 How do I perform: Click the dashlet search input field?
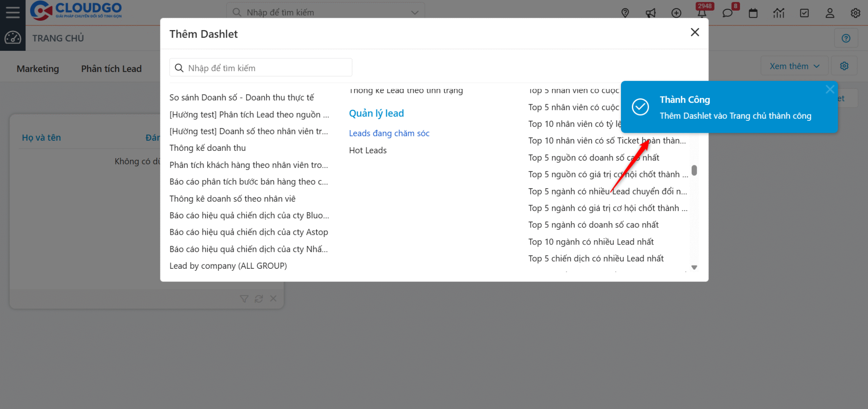(261, 68)
